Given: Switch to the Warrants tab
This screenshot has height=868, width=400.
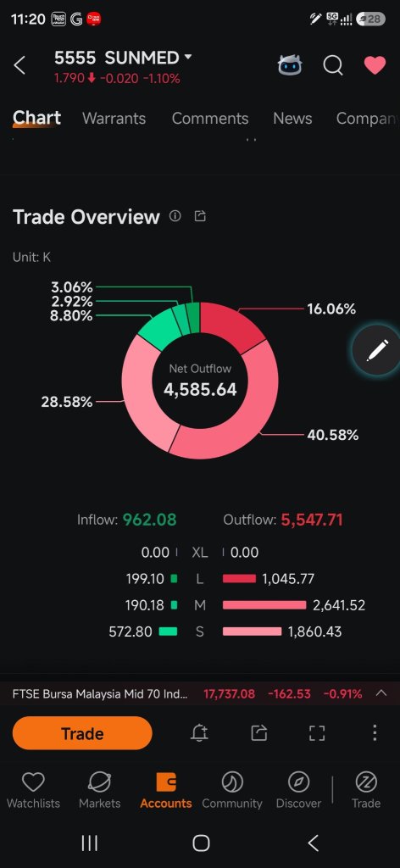Looking at the screenshot, I should coord(114,119).
